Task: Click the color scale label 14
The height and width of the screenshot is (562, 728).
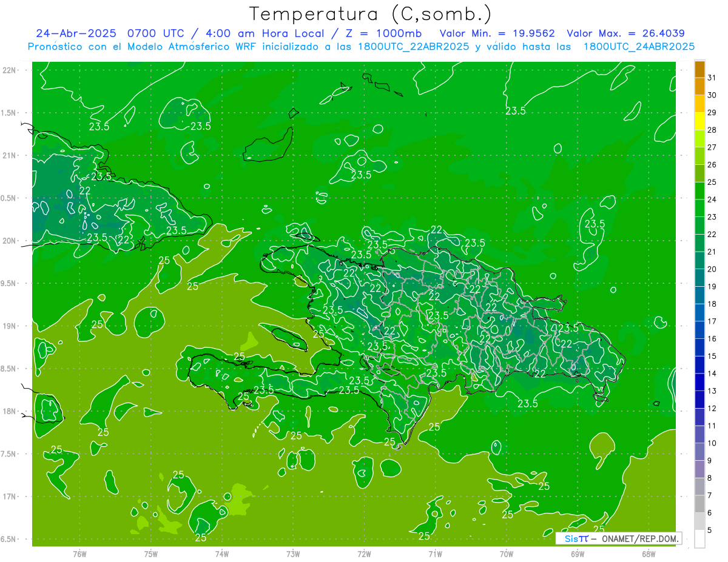Action: pos(712,373)
